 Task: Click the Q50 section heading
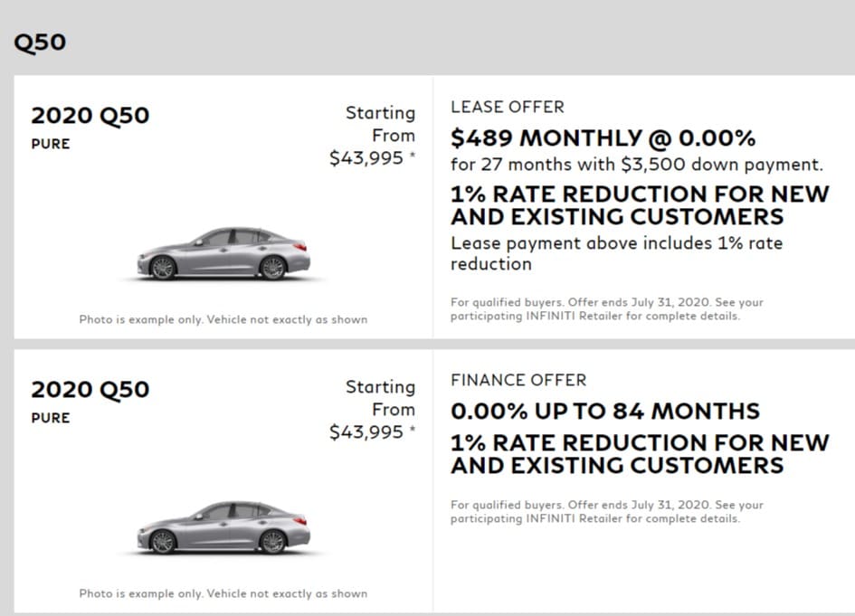[40, 43]
